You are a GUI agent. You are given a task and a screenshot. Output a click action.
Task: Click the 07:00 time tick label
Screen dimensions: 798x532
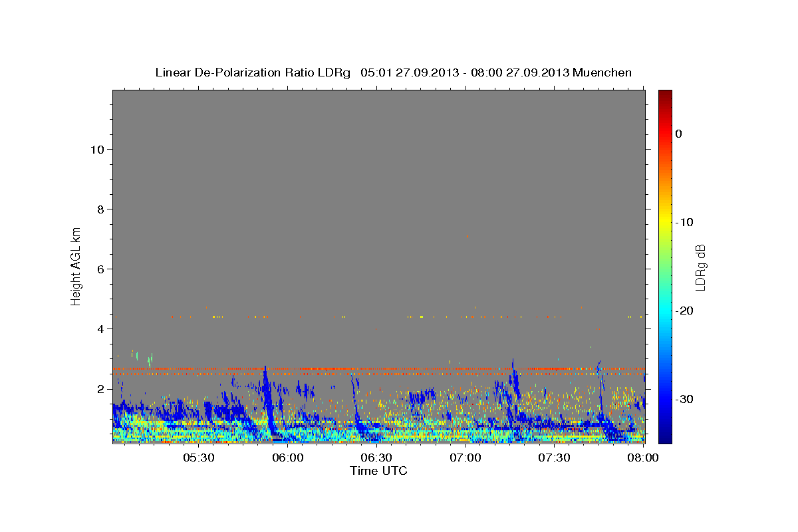(465, 458)
